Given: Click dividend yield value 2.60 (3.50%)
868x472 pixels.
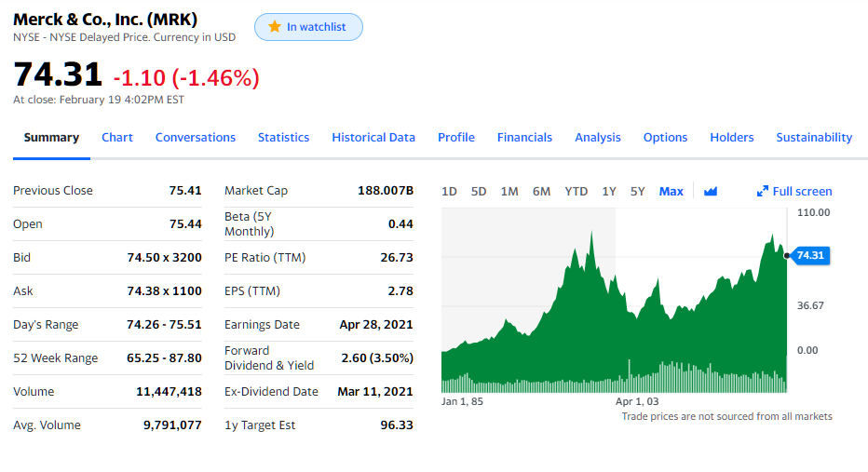Looking at the screenshot, I should pyautogui.click(x=377, y=358).
